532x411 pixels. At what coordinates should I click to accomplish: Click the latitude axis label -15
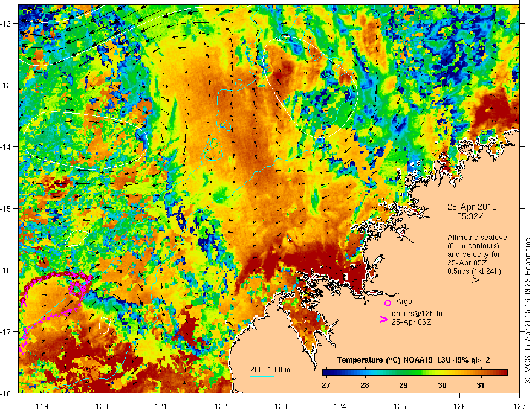point(7,208)
